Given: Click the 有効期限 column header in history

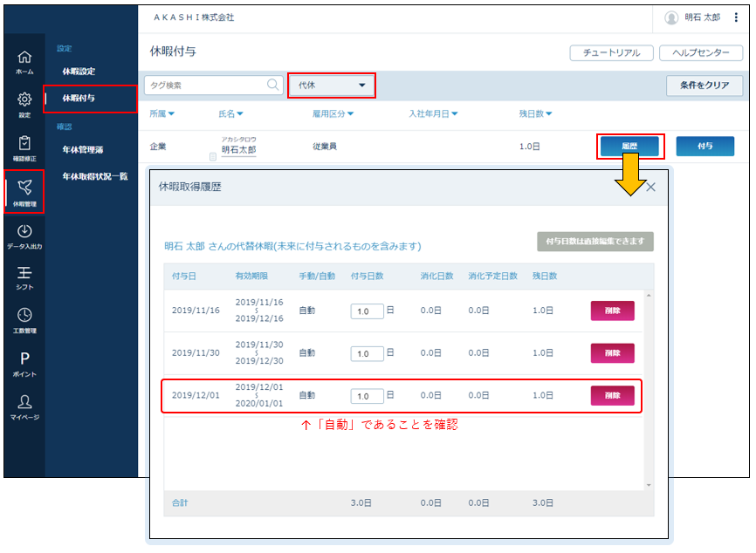Looking at the screenshot, I should (251, 276).
